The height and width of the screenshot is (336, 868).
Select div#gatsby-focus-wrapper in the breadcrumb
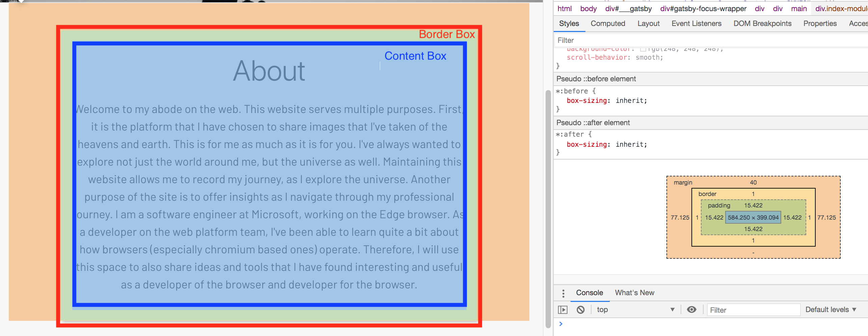point(703,9)
